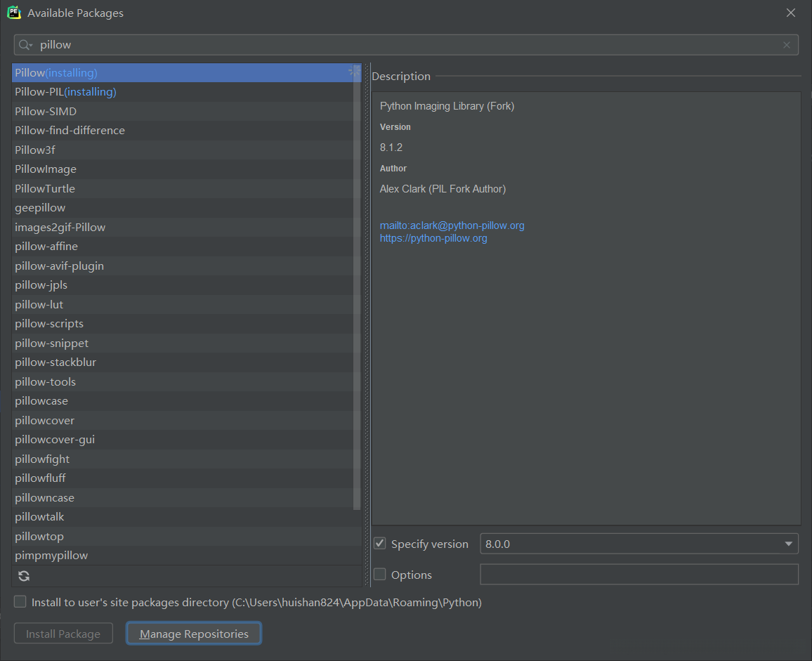This screenshot has height=661, width=812.
Task: Open the https://python-pillow.org link
Action: [x=433, y=238]
